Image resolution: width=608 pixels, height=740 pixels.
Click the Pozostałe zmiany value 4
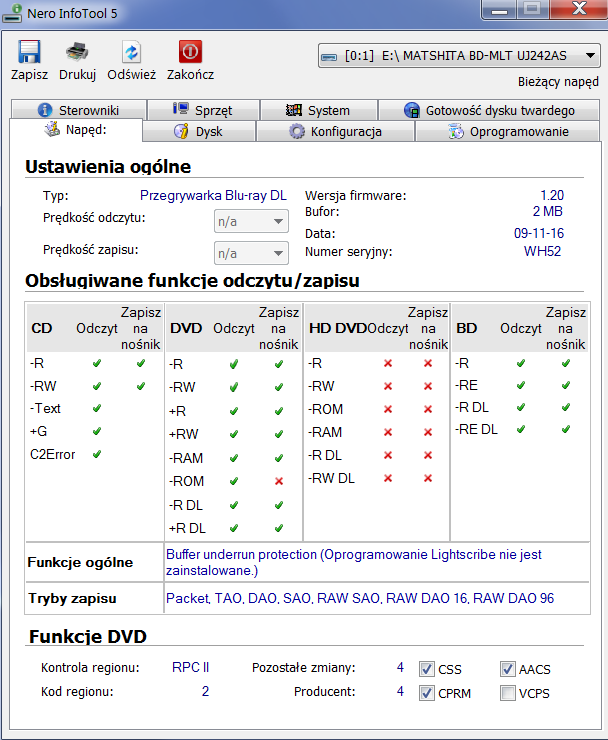tap(400, 667)
